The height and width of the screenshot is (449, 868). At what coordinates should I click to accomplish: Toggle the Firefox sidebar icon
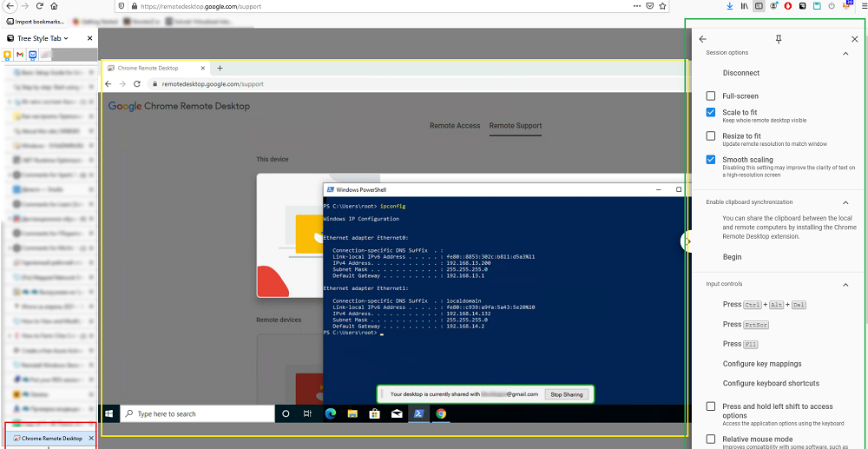(x=759, y=6)
